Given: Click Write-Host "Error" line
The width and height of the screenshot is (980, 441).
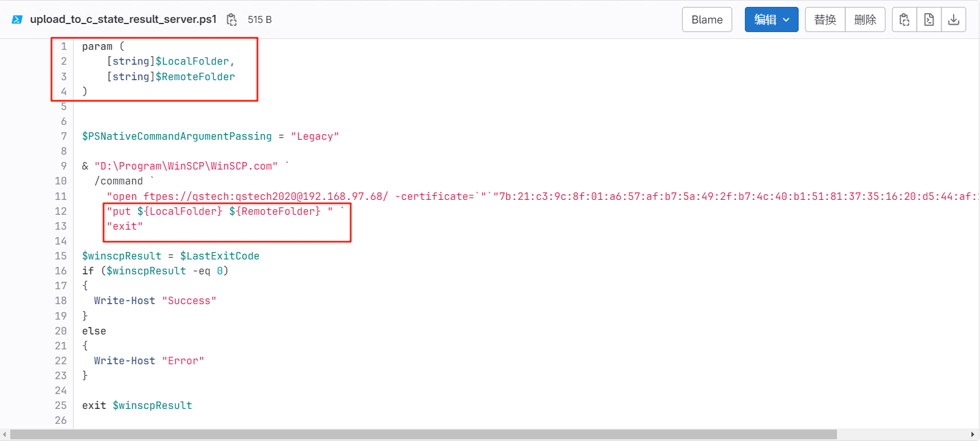Looking at the screenshot, I should coord(149,361).
